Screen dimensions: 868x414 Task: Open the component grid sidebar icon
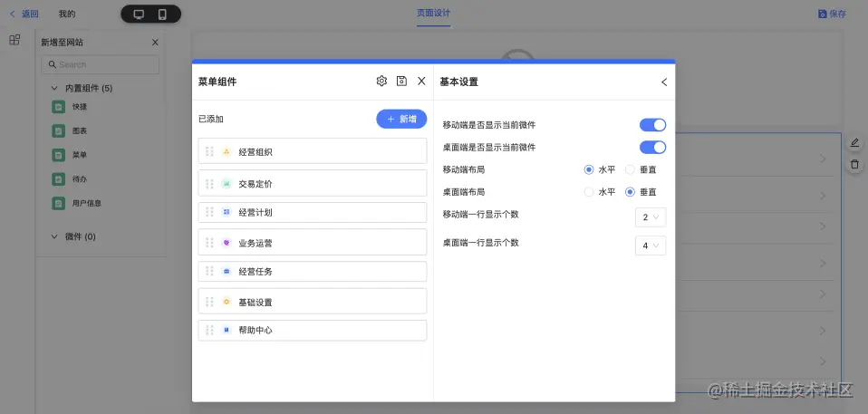point(14,40)
